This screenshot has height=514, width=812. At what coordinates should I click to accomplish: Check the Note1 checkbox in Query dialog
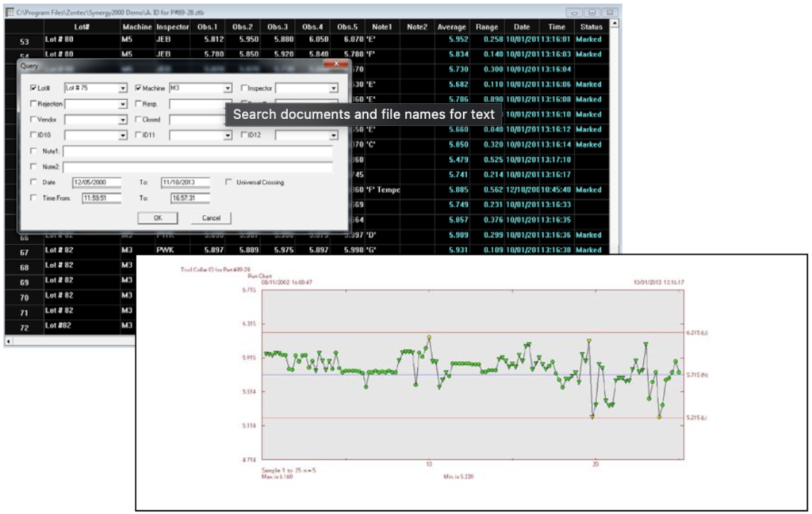(x=33, y=151)
